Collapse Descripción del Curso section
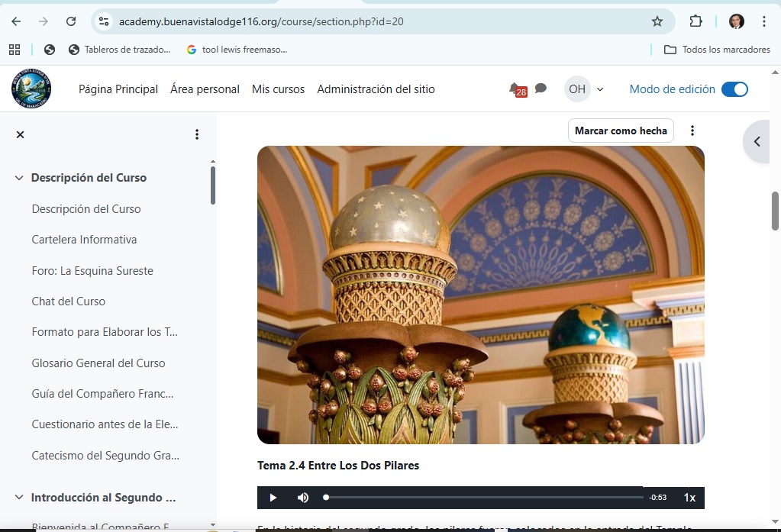 tap(19, 178)
